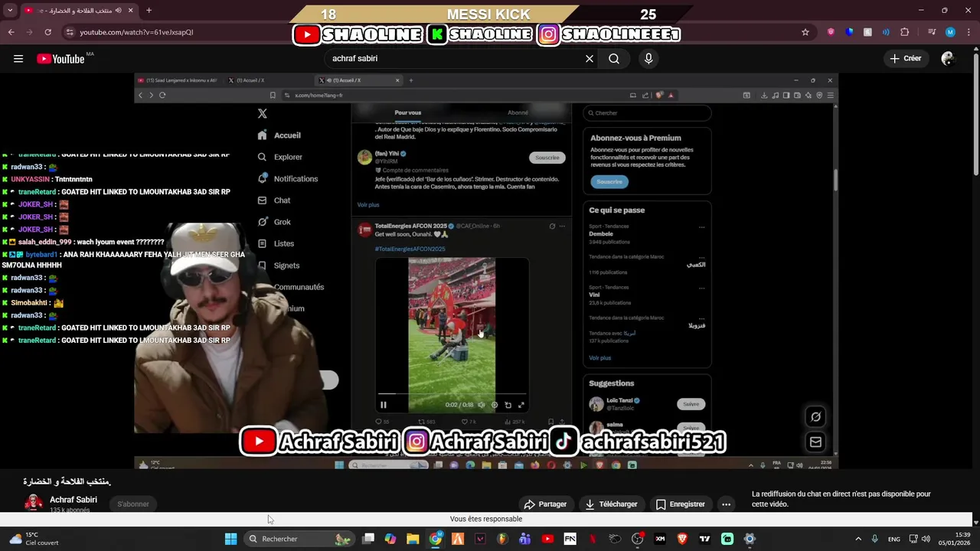Open 'Listes' in the streamed X sidebar
Screen dimensions: 980x551
[276, 243]
